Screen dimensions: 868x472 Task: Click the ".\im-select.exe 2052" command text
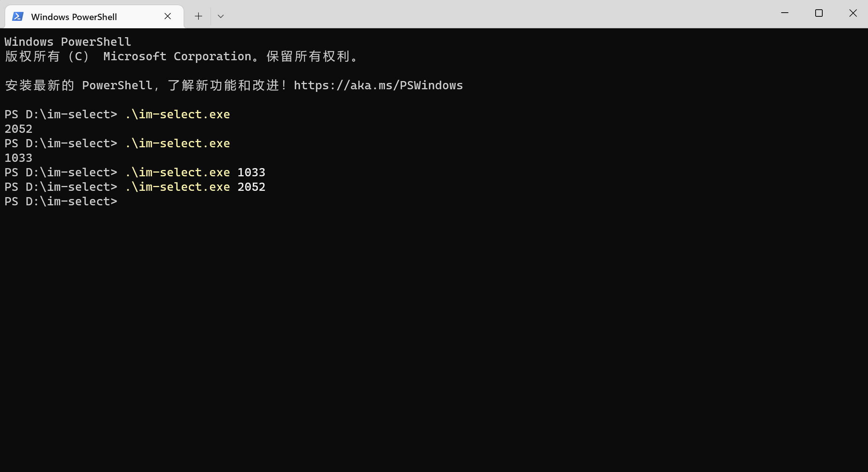(x=195, y=186)
